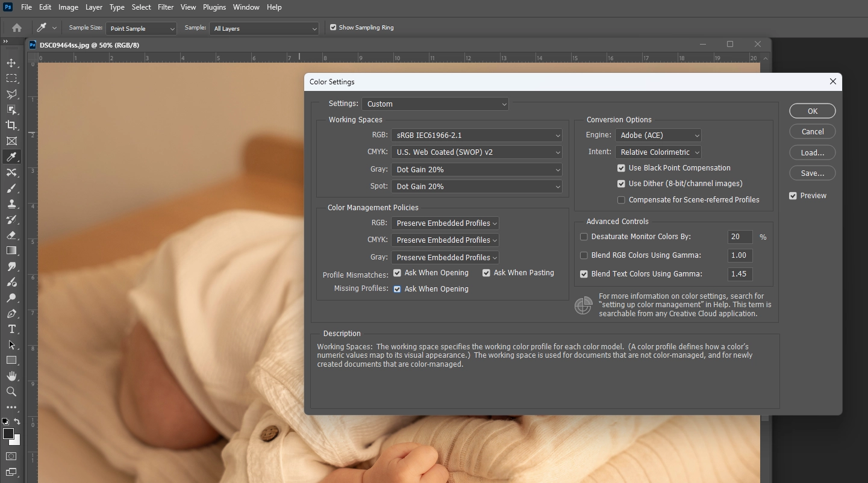Image resolution: width=868 pixels, height=483 pixels.
Task: Open the Plugins menu
Action: (214, 7)
